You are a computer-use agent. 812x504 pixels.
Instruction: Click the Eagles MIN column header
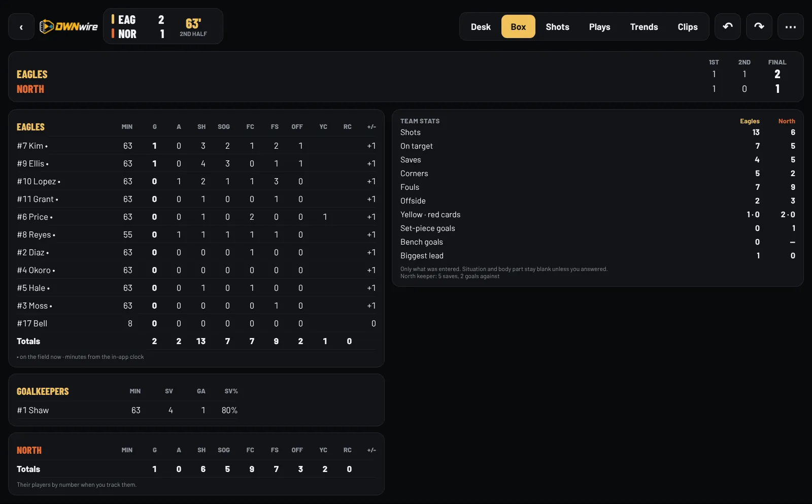[127, 127]
